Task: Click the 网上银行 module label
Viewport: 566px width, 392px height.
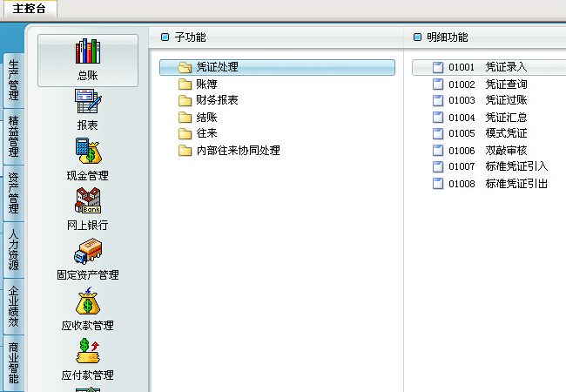Action: click(88, 226)
